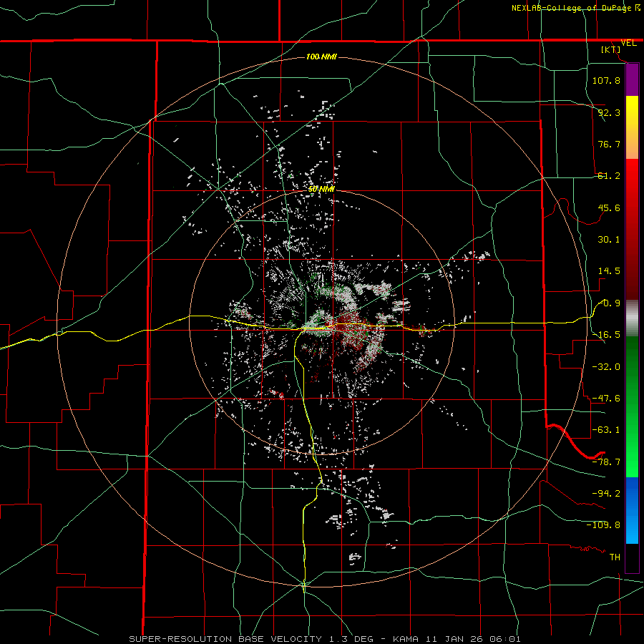Click the 100 NMI range ring label
This screenshot has height=644, width=644.
[x=321, y=57]
